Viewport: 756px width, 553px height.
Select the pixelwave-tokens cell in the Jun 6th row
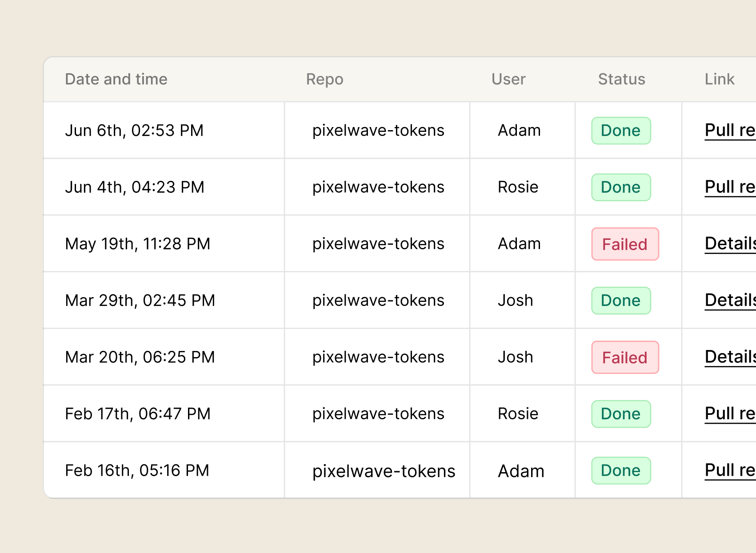[378, 130]
